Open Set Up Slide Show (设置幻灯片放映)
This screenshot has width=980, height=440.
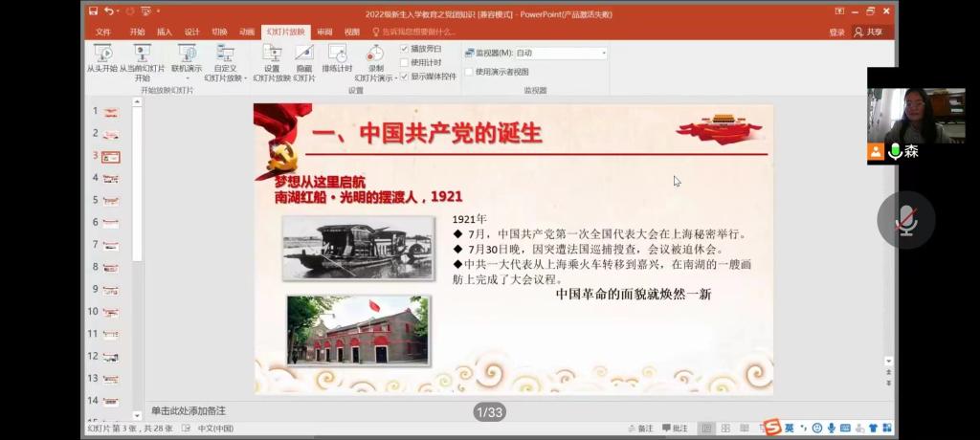point(272,59)
